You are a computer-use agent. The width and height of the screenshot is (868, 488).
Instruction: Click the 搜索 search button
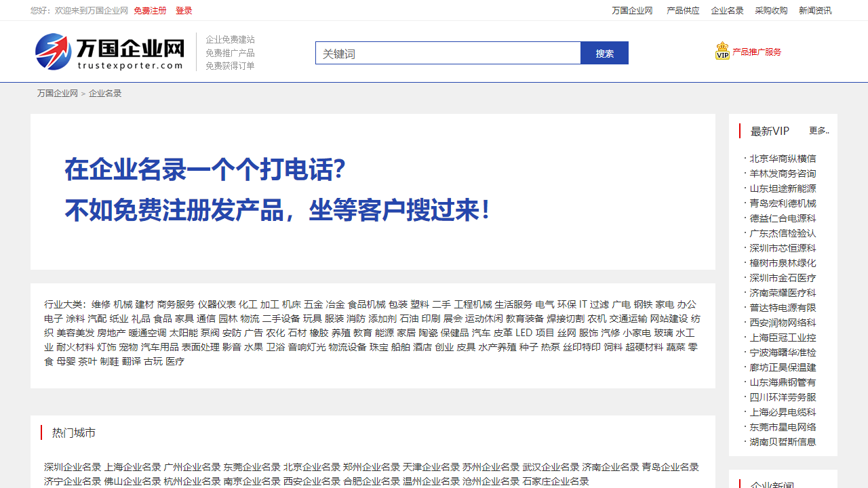tap(604, 52)
